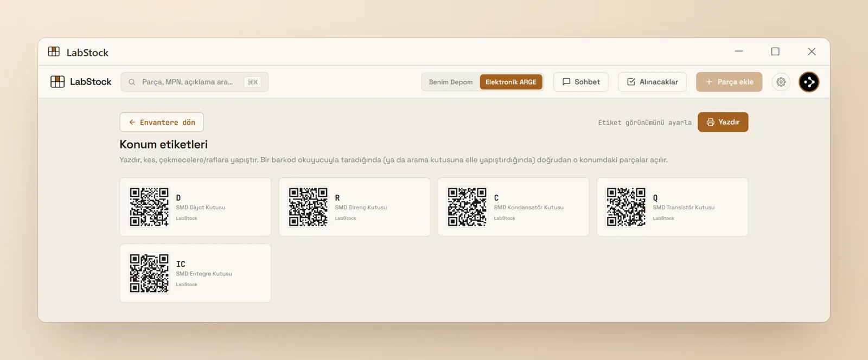Click the QR code for SMD Transistör Kutusu

pos(626,207)
